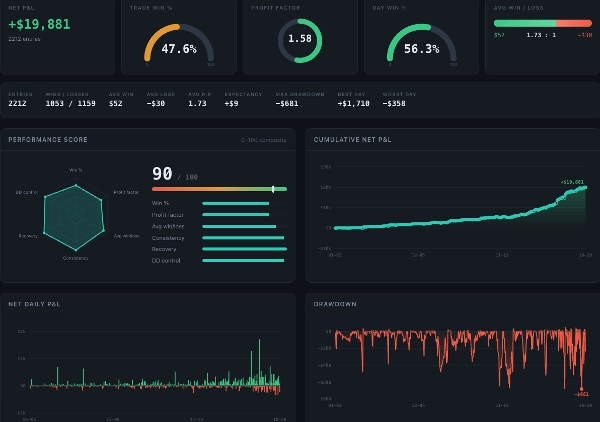The image size is (600, 422).
Task: Click the tallest green bar in daily P&L chart
Action: (259, 362)
